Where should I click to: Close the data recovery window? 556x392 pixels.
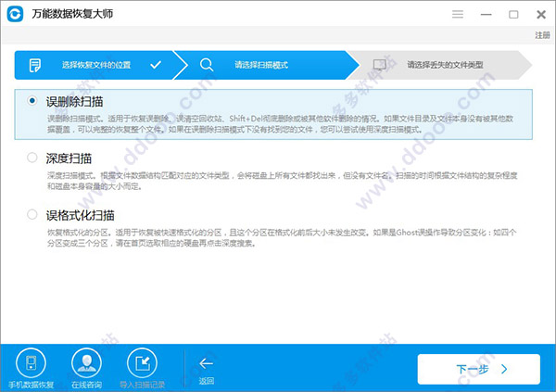pyautogui.click(x=541, y=15)
